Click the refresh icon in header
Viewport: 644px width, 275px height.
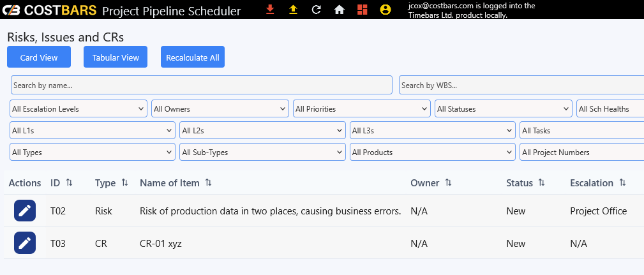(x=316, y=10)
